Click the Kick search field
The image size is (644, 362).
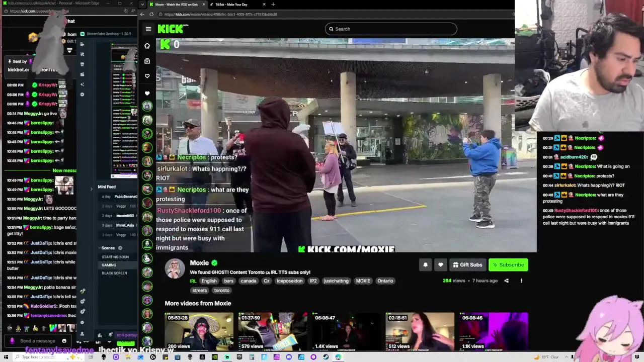pyautogui.click(x=391, y=29)
